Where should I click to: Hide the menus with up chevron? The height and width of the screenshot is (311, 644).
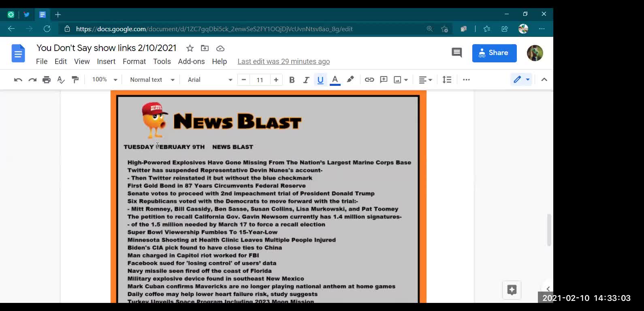click(x=544, y=80)
